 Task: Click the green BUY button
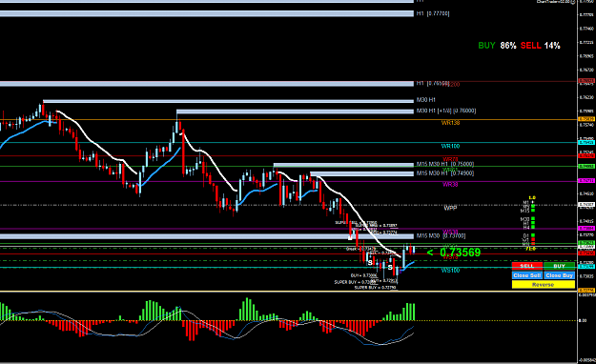[x=559, y=266]
